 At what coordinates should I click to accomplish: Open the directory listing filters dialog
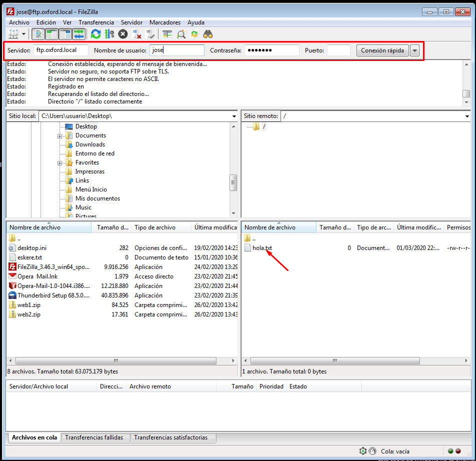coord(167,34)
